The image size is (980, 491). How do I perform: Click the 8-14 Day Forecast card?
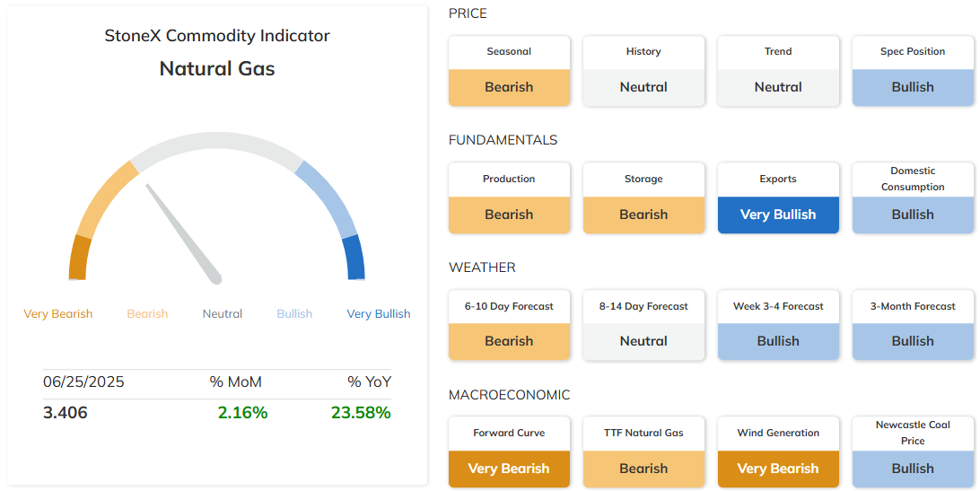tap(643, 325)
